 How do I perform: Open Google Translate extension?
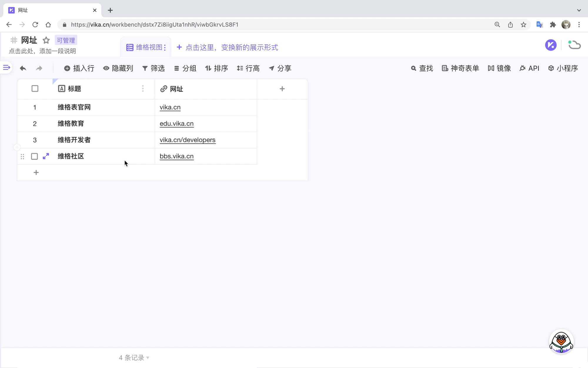(539, 25)
